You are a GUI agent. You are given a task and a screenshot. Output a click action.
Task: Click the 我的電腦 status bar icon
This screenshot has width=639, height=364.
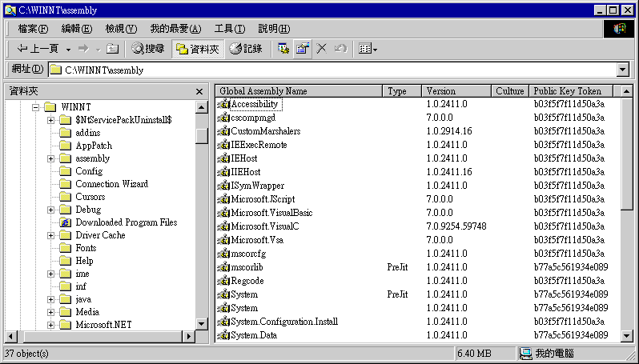526,354
